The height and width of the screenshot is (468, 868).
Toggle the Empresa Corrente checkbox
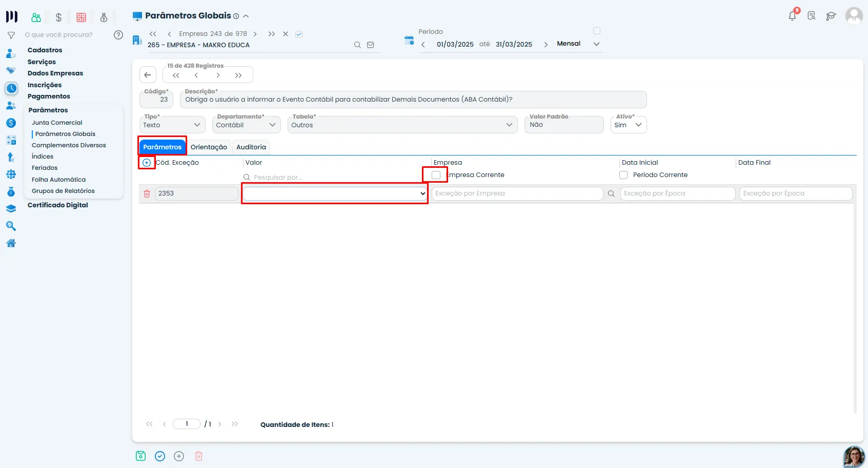[436, 175]
